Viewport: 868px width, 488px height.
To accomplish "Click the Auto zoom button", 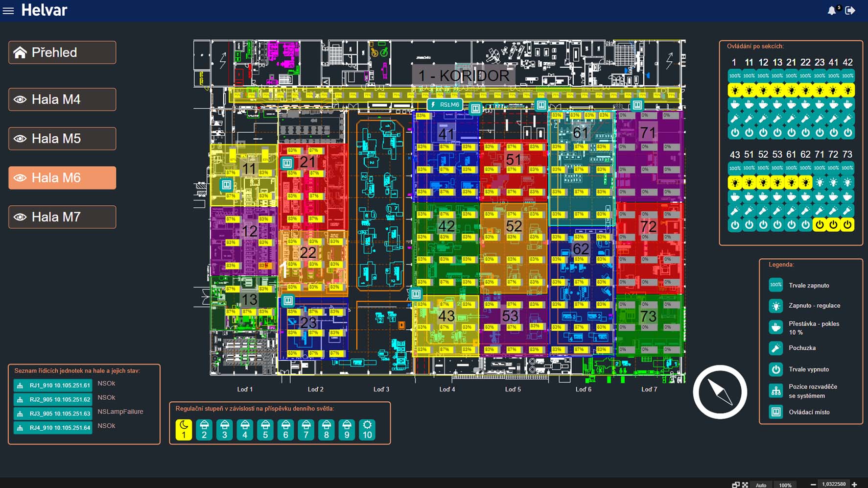I will 761,485.
